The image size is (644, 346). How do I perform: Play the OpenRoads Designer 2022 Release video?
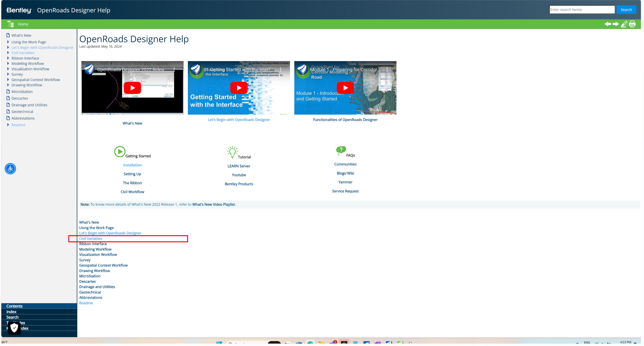coord(132,88)
